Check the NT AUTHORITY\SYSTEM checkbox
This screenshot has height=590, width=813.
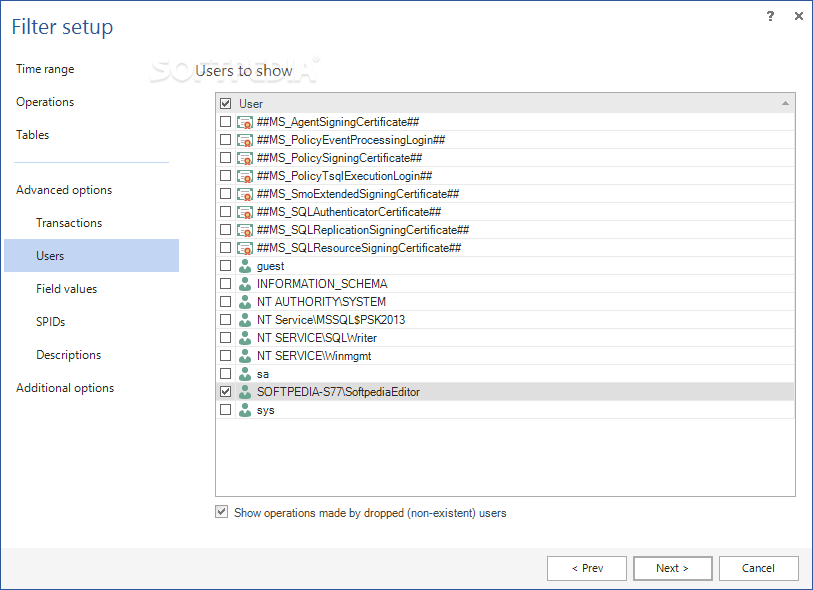coord(225,302)
